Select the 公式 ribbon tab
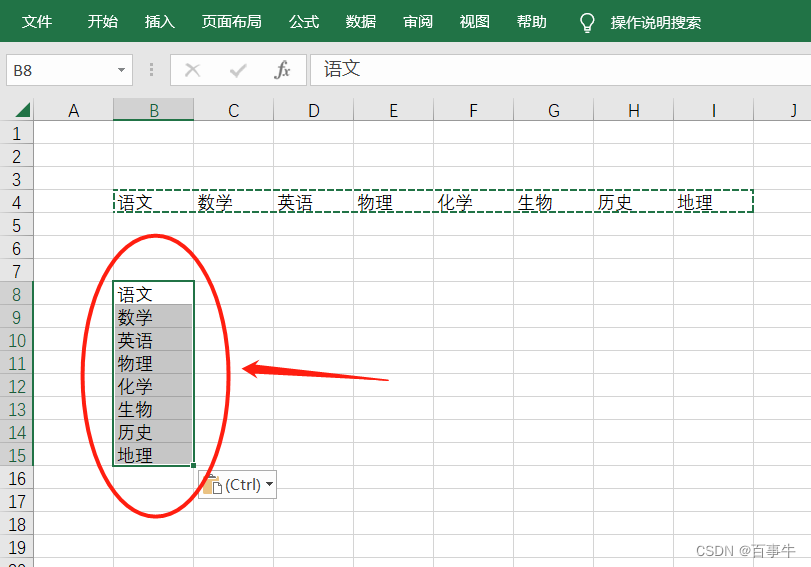Image resolution: width=811 pixels, height=567 pixels. pyautogui.click(x=304, y=22)
